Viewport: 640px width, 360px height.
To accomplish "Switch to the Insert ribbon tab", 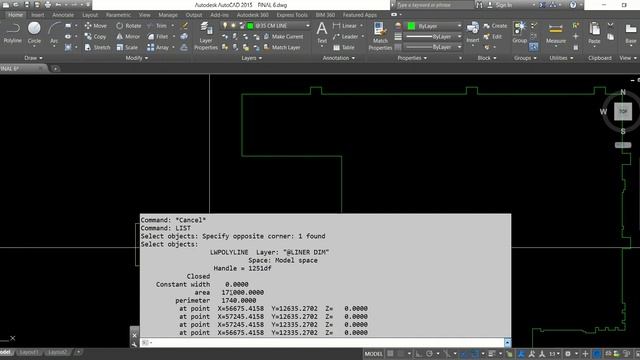I will [38, 15].
